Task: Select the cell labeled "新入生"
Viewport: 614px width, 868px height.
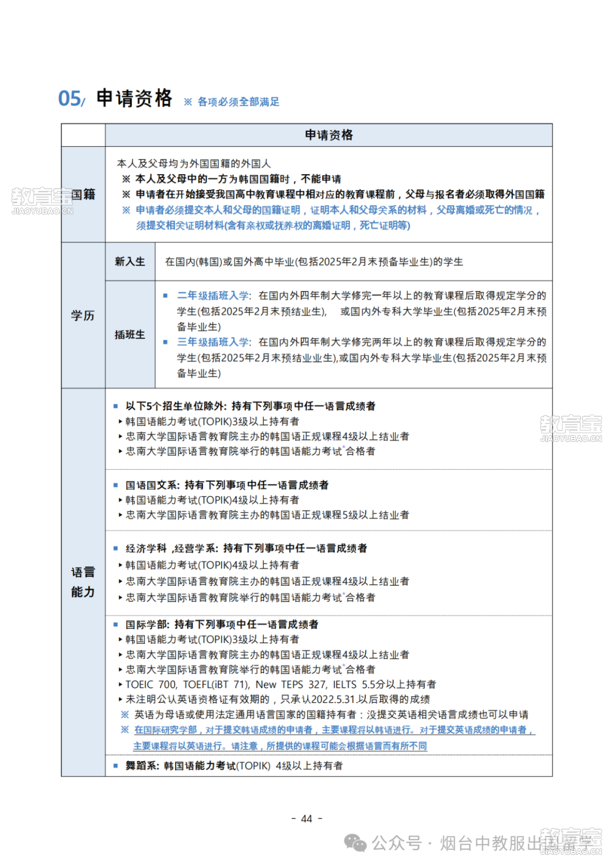Action: pos(130,262)
